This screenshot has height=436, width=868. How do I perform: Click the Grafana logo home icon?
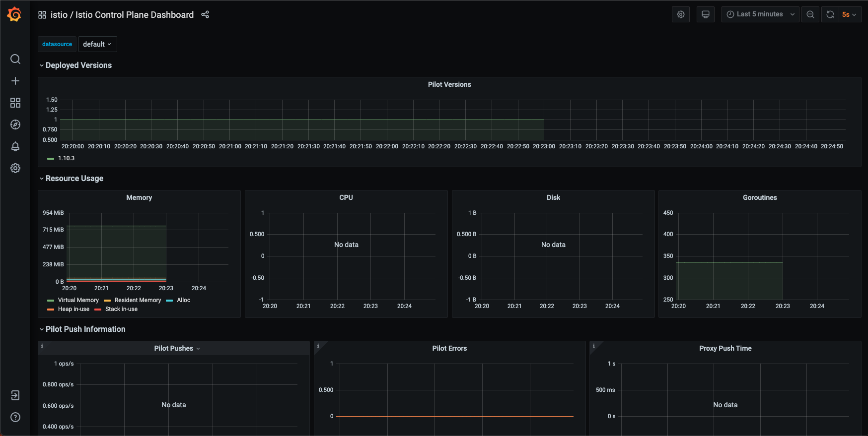click(14, 14)
